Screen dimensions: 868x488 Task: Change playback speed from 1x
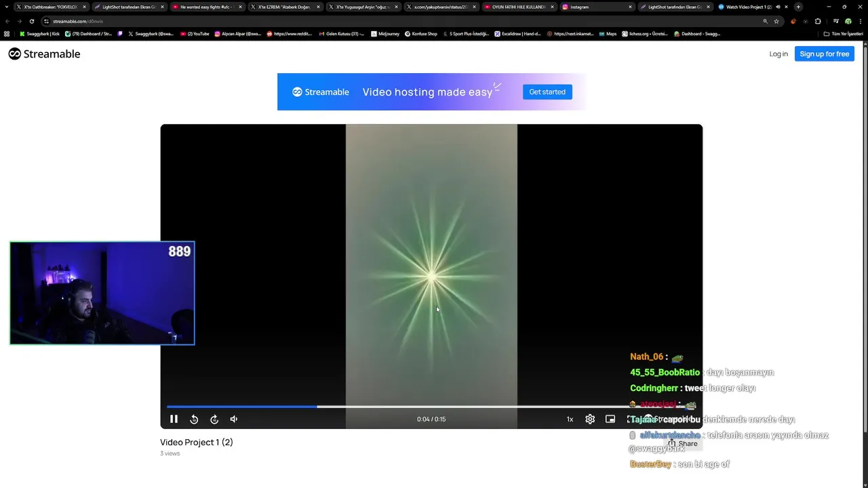[570, 419]
